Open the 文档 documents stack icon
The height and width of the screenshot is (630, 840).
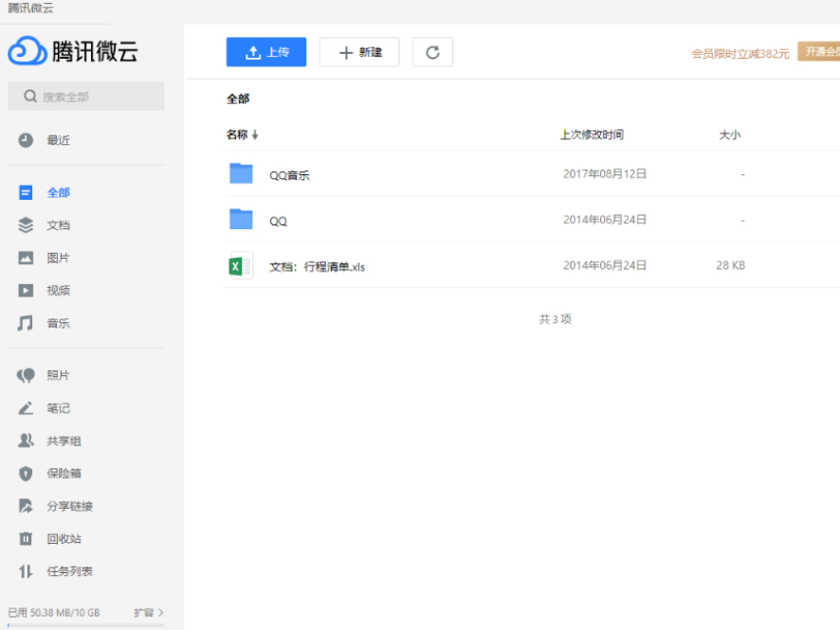click(26, 225)
